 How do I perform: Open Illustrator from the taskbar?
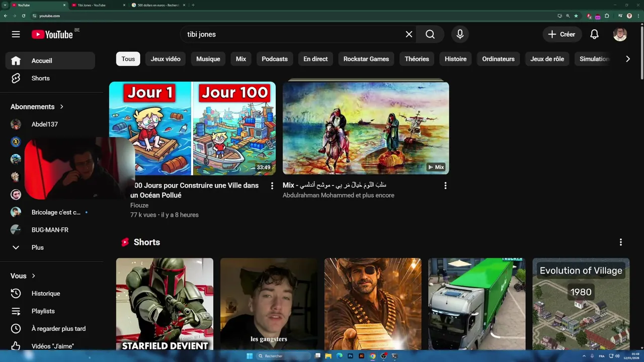tap(361, 356)
